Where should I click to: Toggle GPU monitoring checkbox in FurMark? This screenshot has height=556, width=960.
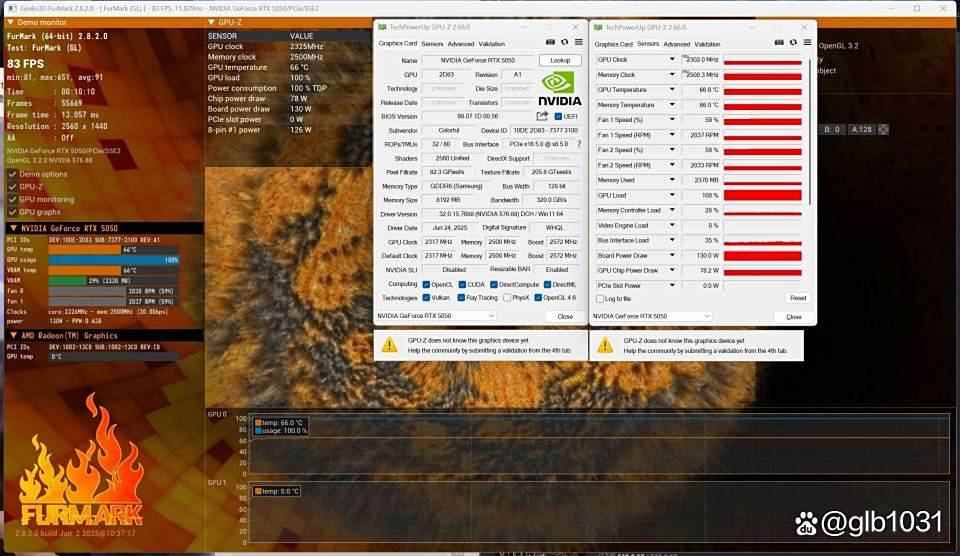click(12, 199)
